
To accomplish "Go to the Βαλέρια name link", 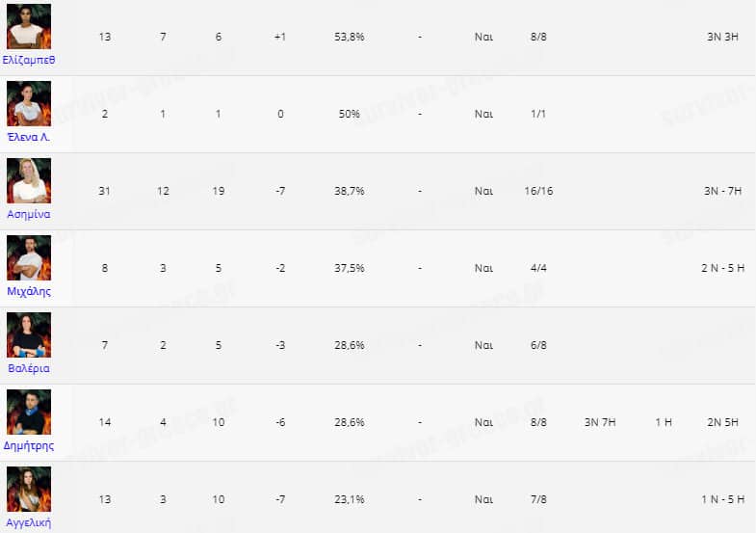I will pyautogui.click(x=29, y=368).
